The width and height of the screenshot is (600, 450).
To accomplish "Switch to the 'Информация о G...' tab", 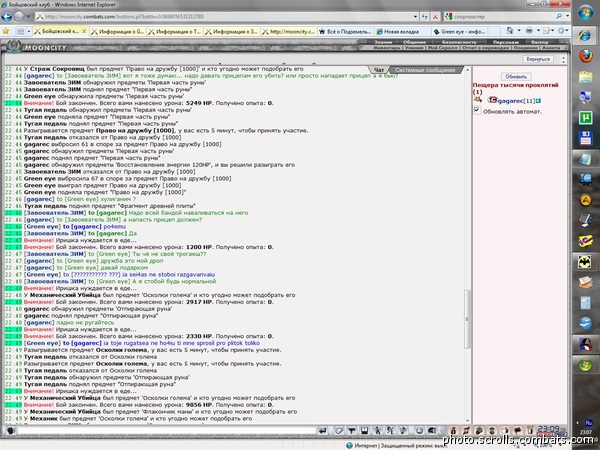I will pos(117,32).
